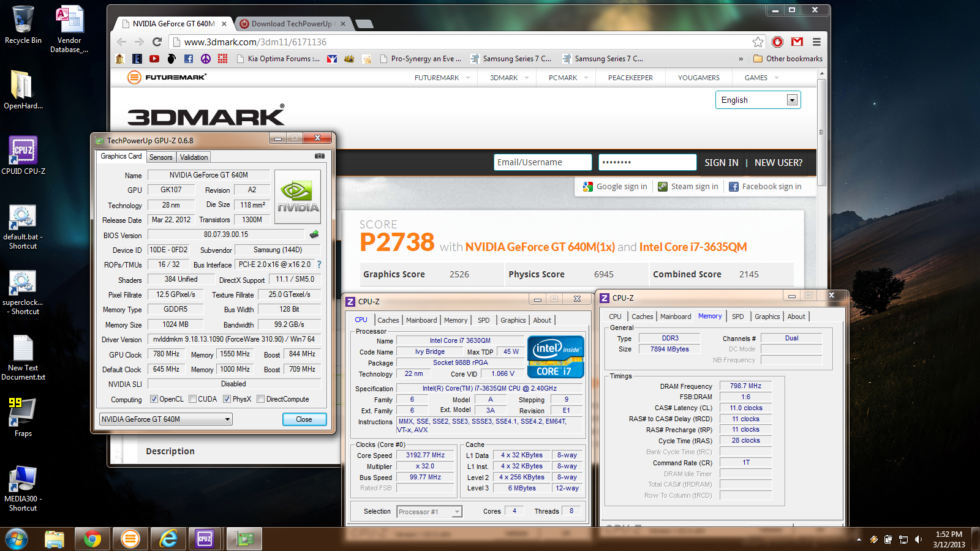Screen dimensions: 980x551
Task: Click PEACEKEEPER nav link
Action: 630,78
